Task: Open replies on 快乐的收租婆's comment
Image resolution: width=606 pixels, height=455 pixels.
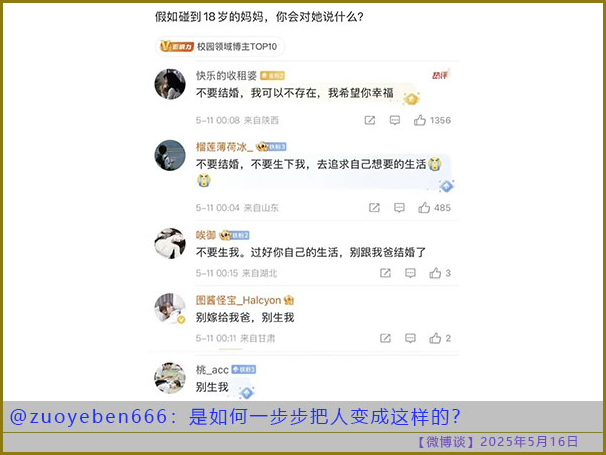Action: (x=395, y=120)
